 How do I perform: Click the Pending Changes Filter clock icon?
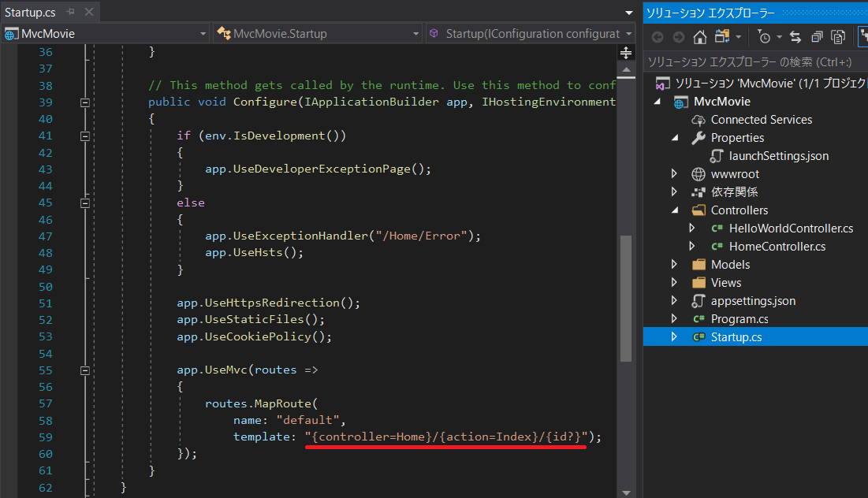coord(764,37)
